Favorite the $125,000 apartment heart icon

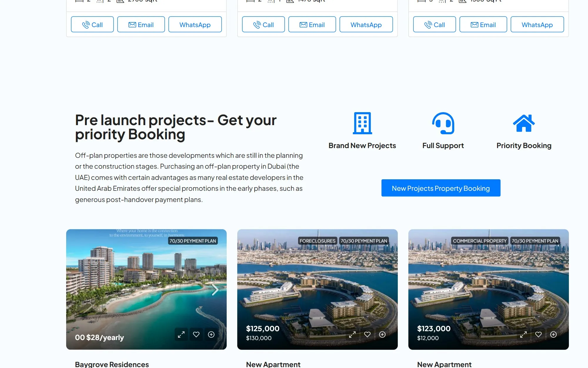[367, 334]
